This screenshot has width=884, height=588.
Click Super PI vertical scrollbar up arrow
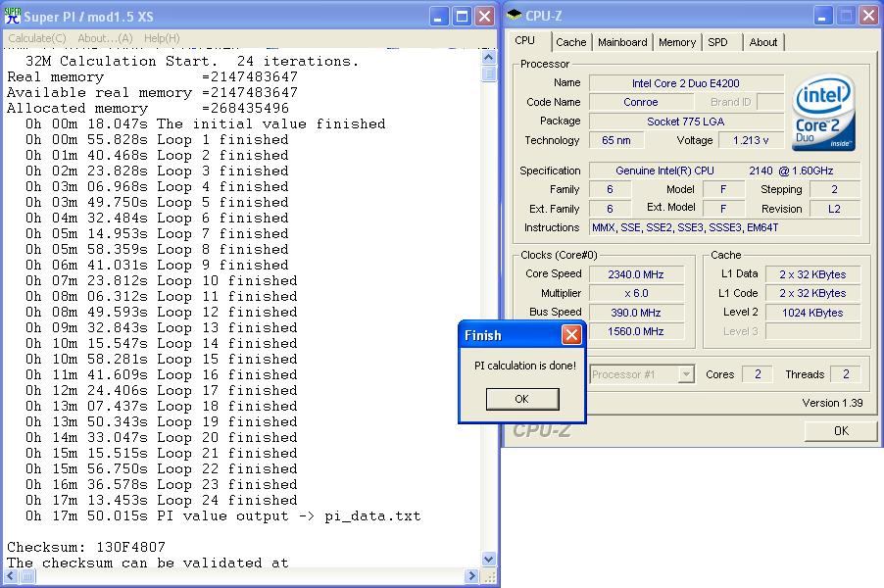(x=489, y=57)
